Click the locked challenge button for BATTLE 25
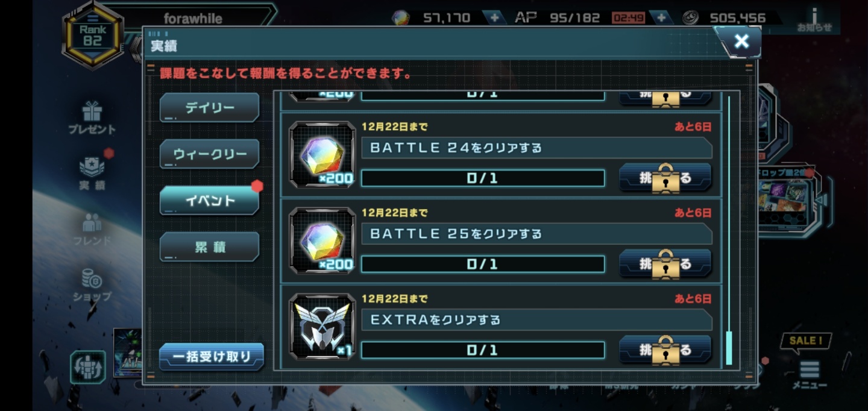 point(665,264)
